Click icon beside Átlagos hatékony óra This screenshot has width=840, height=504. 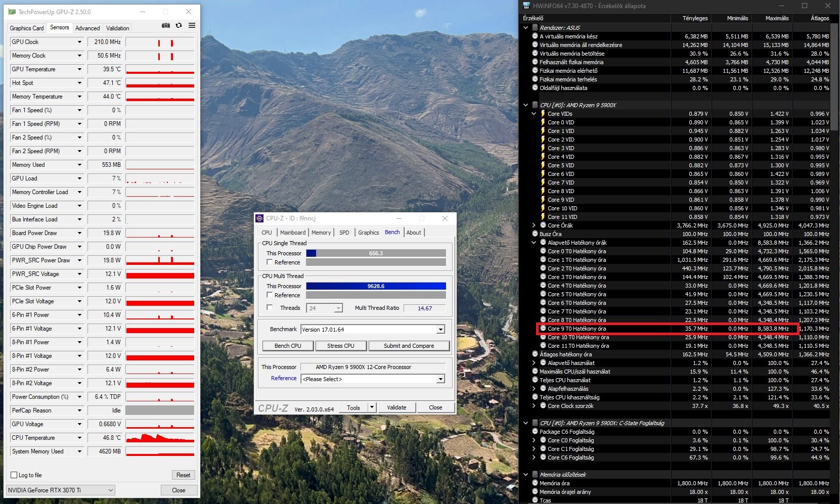535,354
